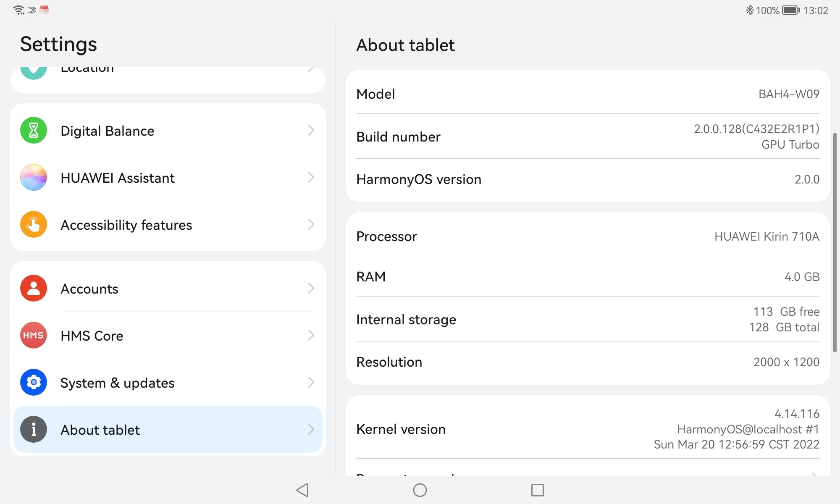
Task: Select About tablet entry
Action: (168, 429)
